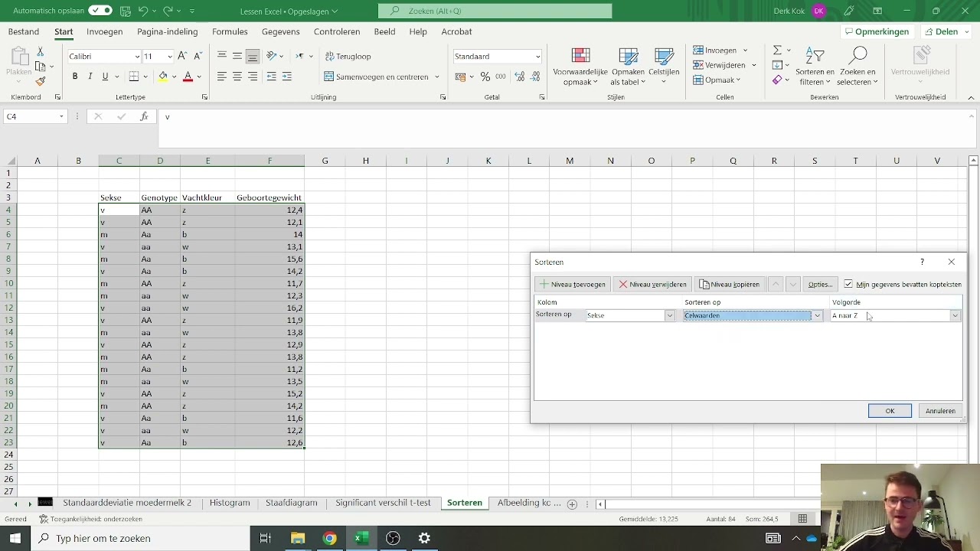Viewport: 980px width, 551px height.
Task: Expand the Name Box dropdown
Action: click(x=61, y=116)
